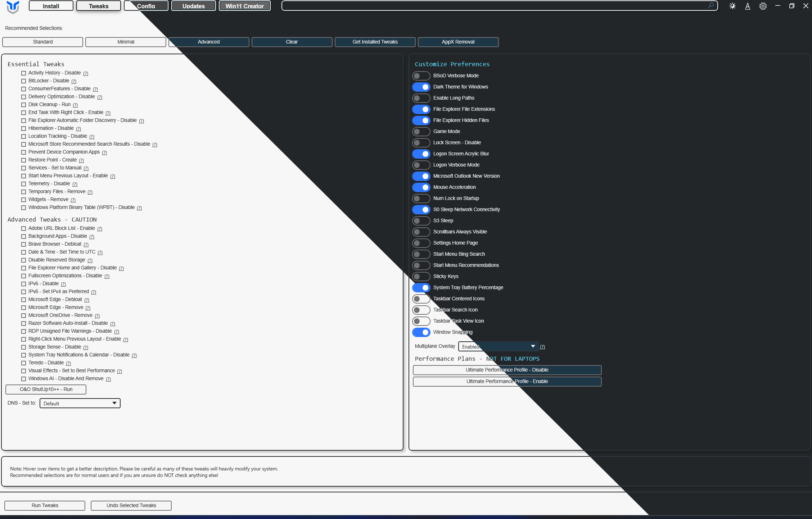Image resolution: width=812 pixels, height=519 pixels.
Task: Click the WinUtil shield logo icon
Action: tap(13, 6)
